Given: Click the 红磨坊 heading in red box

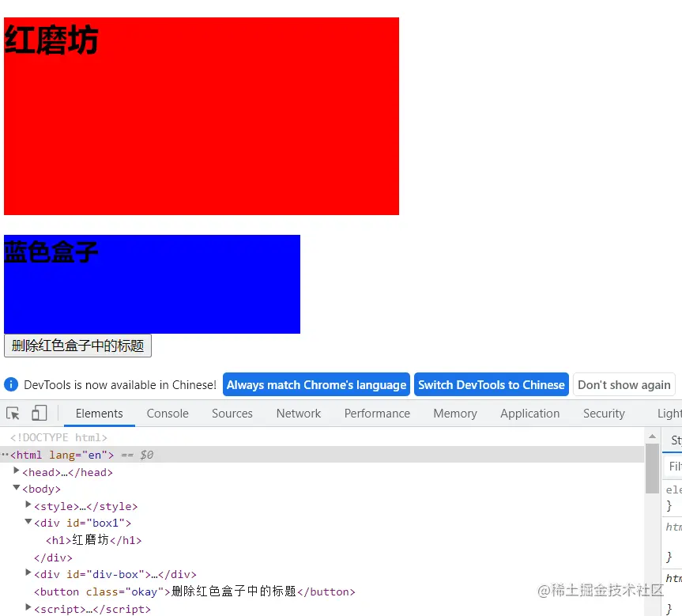Looking at the screenshot, I should 51,40.
